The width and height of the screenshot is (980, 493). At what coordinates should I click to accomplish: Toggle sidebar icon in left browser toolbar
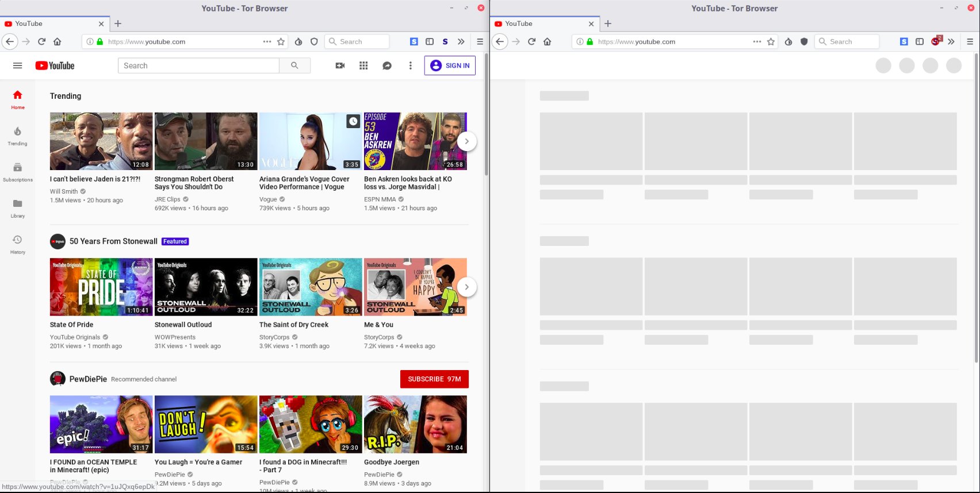(x=430, y=41)
